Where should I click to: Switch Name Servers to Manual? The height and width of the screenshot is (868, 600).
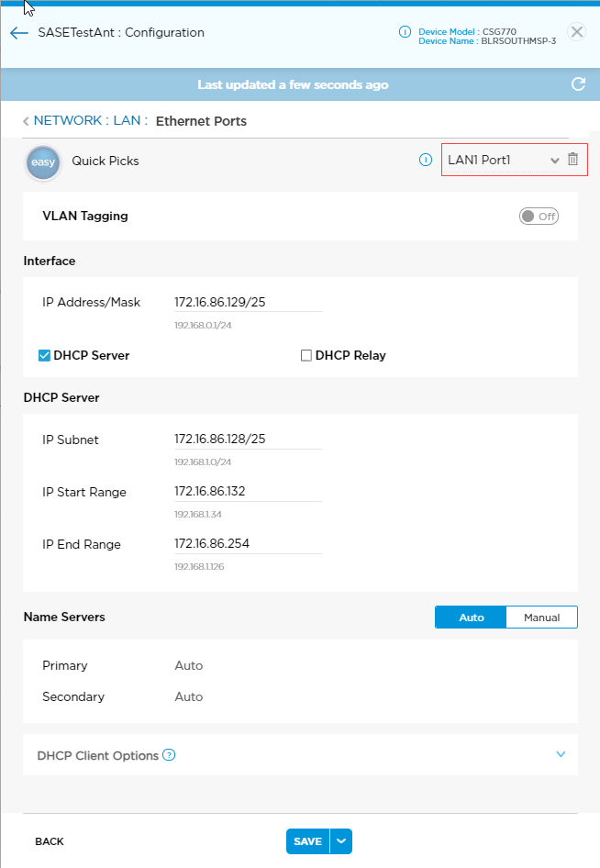pos(541,617)
